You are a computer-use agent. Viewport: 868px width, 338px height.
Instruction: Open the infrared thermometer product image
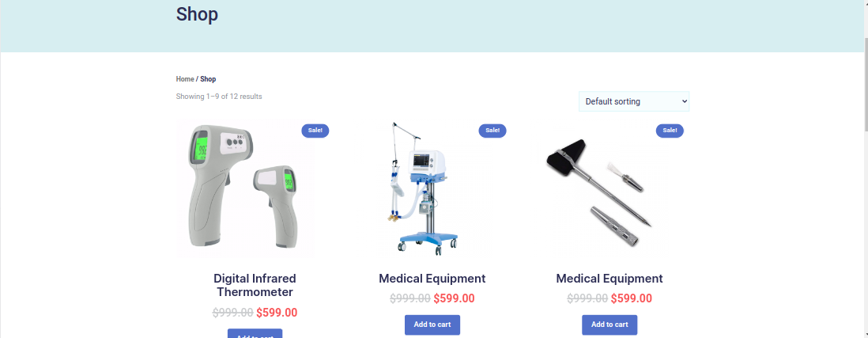pos(245,188)
